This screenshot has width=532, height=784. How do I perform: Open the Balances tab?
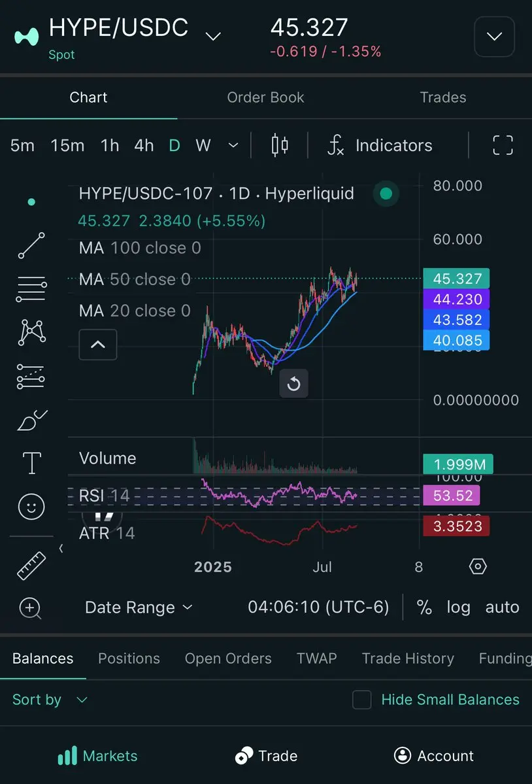(x=43, y=658)
